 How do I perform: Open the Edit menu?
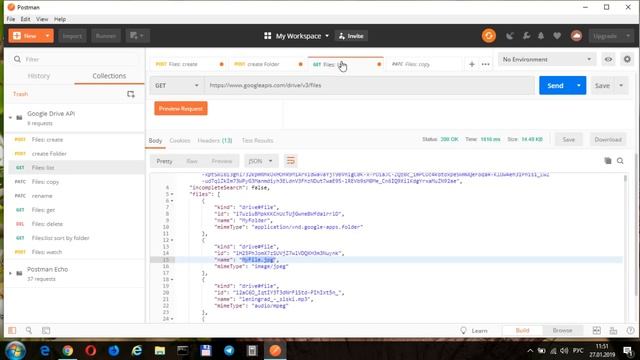pos(25,19)
